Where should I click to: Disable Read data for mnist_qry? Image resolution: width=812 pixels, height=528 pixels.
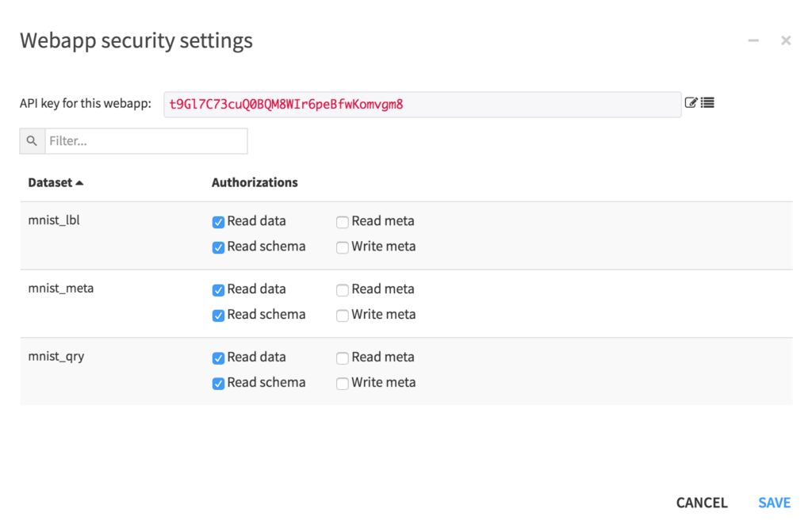point(218,358)
